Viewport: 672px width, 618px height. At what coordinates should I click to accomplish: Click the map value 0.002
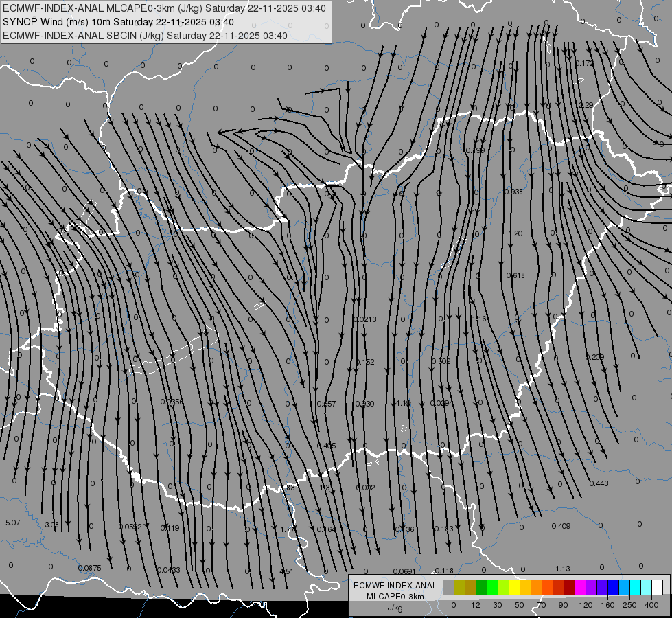366,488
